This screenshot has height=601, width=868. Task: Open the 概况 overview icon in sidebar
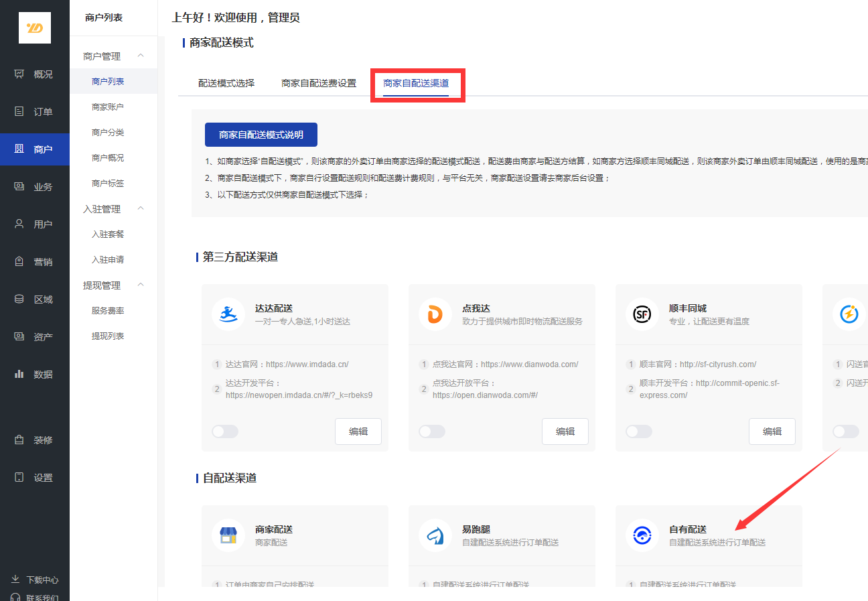coord(19,74)
